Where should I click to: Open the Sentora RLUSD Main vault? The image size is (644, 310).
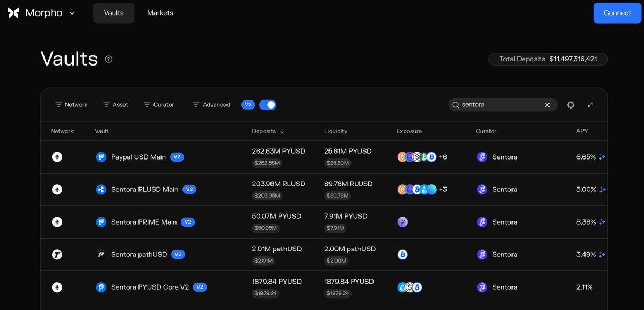click(145, 189)
